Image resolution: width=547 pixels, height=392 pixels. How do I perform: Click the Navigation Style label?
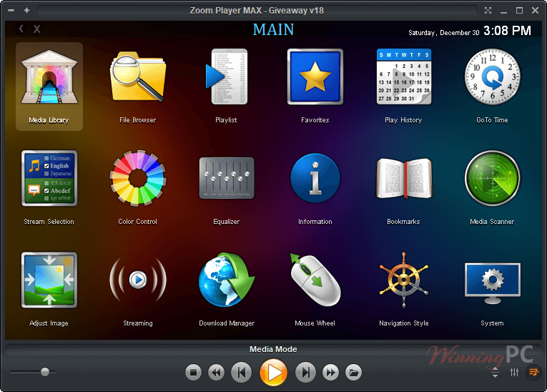pyautogui.click(x=403, y=323)
